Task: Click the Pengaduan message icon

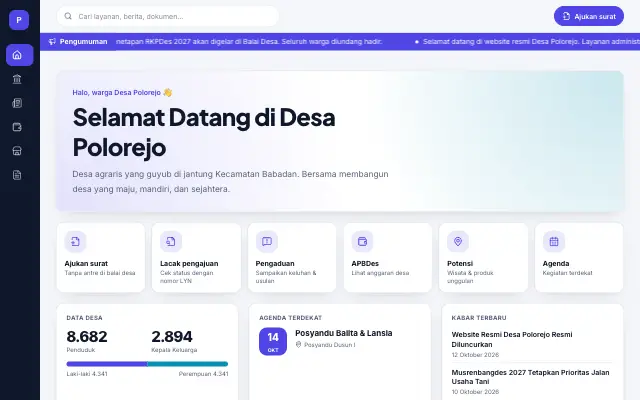Action: [x=267, y=242]
